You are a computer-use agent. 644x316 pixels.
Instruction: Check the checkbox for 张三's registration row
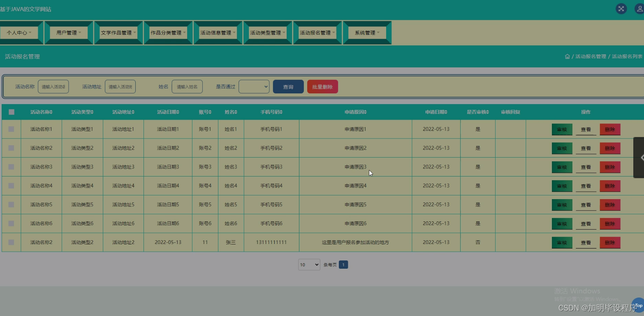pos(11,242)
